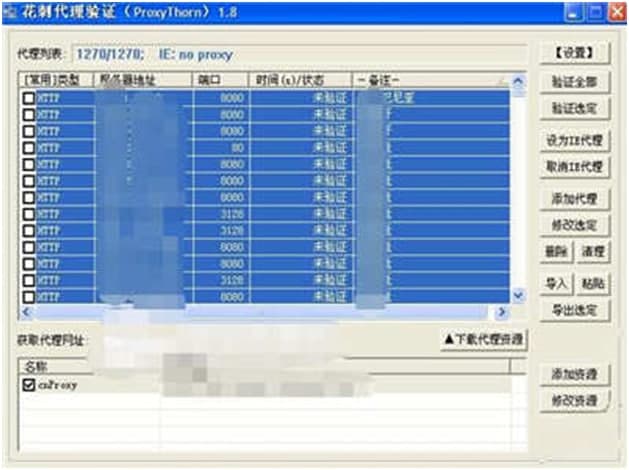Close the ProxyThorn window
The width and height of the screenshot is (629, 470).
tap(617, 12)
